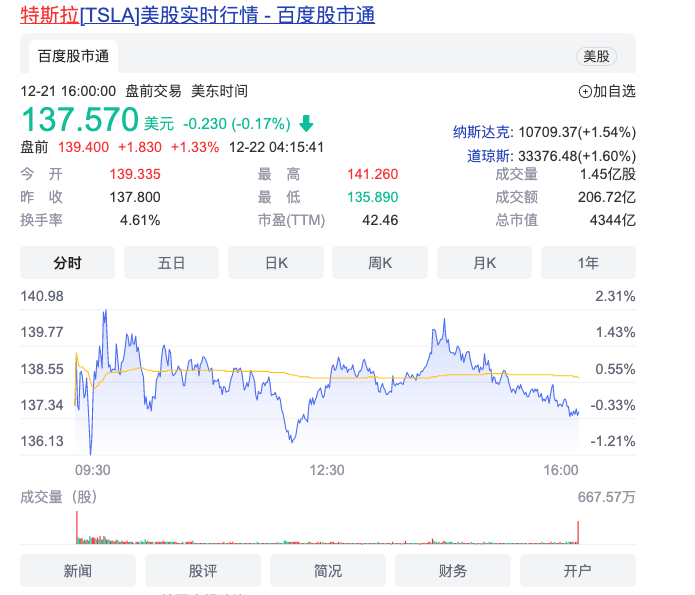This screenshot has width=695, height=595.
Task: Click the 美股 market badge
Action: click(x=596, y=56)
